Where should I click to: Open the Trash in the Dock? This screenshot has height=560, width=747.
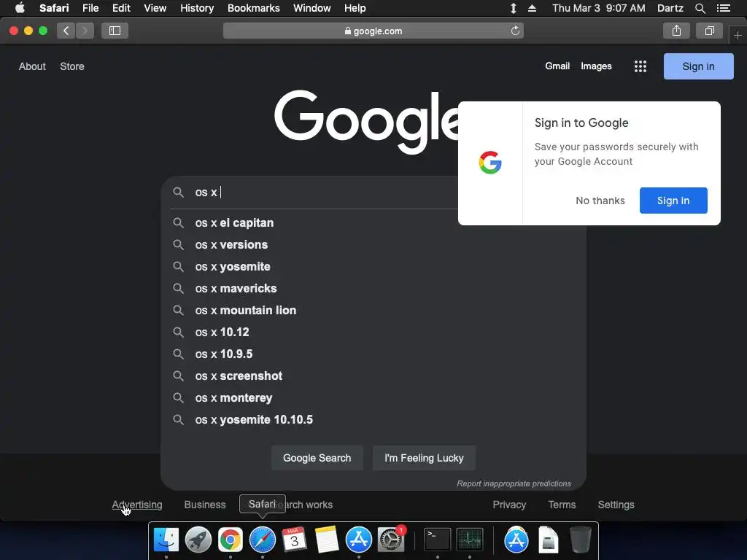(581, 540)
